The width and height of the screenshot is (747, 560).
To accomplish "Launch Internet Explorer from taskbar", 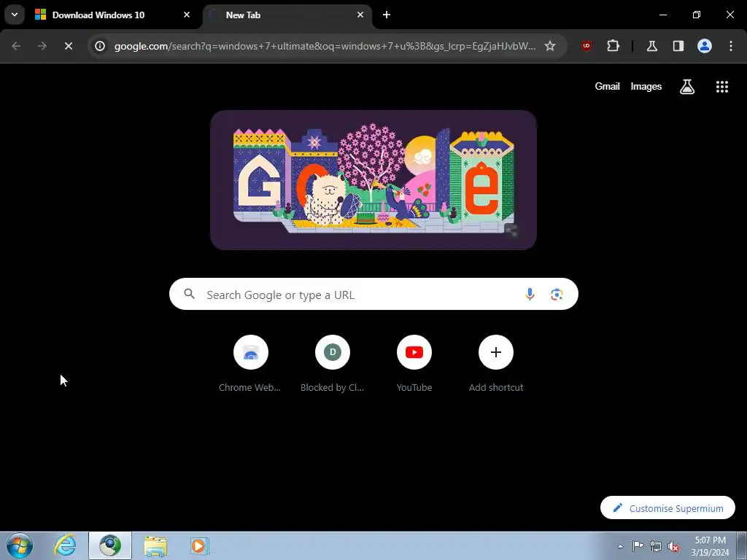I will 65,545.
